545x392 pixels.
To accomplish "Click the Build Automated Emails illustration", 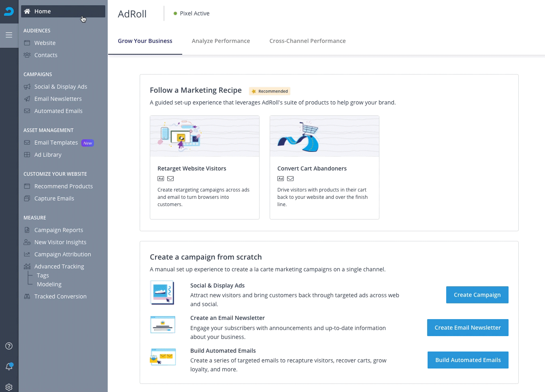I will [x=163, y=357].
